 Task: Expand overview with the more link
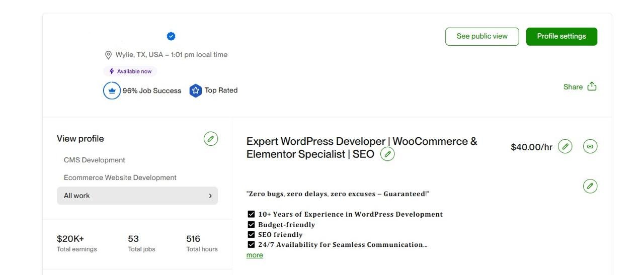coord(255,255)
